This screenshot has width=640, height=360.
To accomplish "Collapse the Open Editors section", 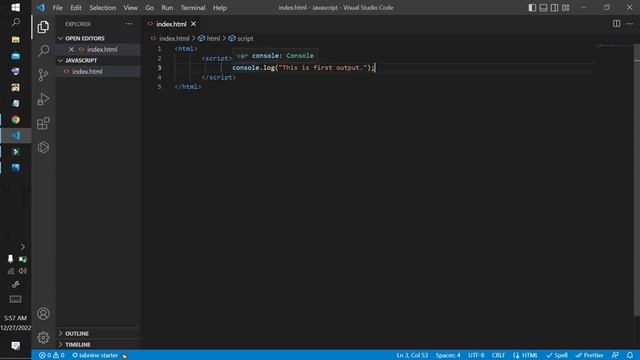I will coord(98,38).
